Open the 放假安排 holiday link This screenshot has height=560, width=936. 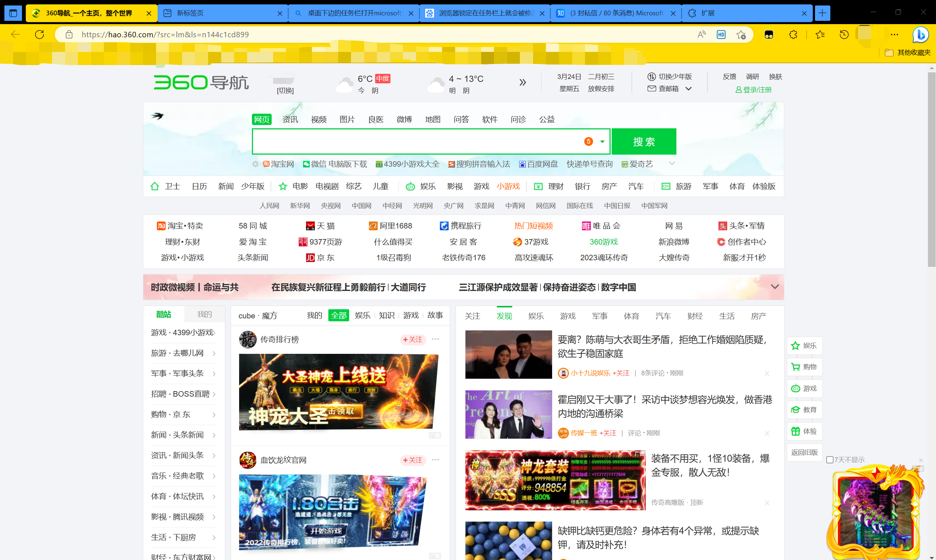click(601, 89)
